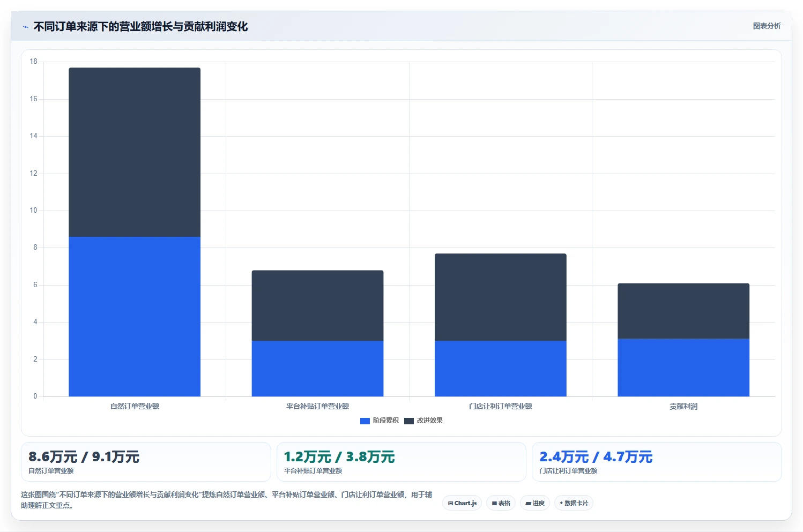Click the description paragraph starting with 这张图围绕
The image size is (803, 532).
pos(227,500)
